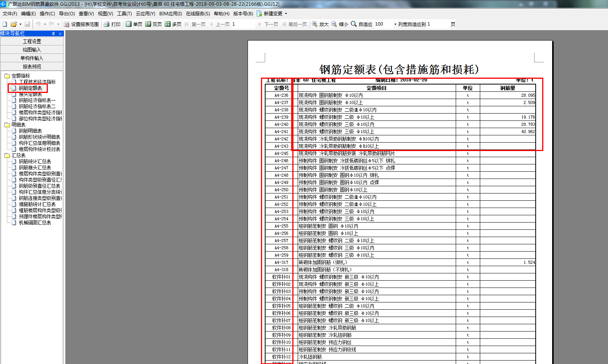Screen dimensions: 608x364
Task: Open the 查看(V) menu
Action: (86, 13)
